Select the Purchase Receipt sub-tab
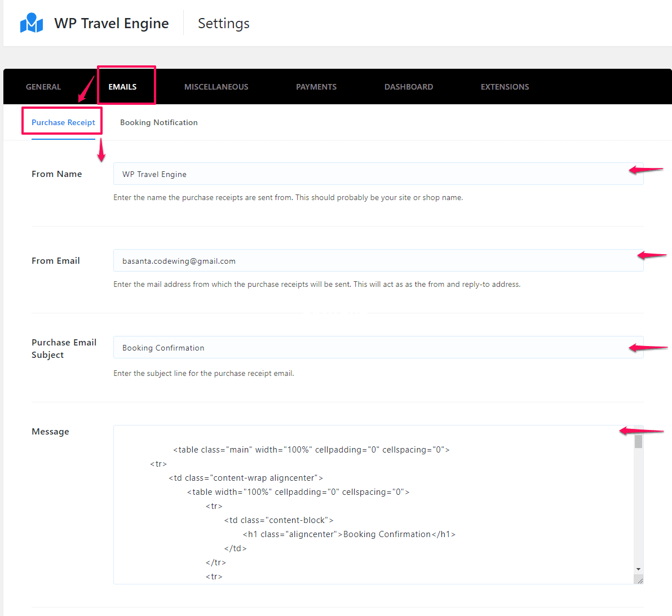This screenshot has height=616, width=672. click(64, 122)
